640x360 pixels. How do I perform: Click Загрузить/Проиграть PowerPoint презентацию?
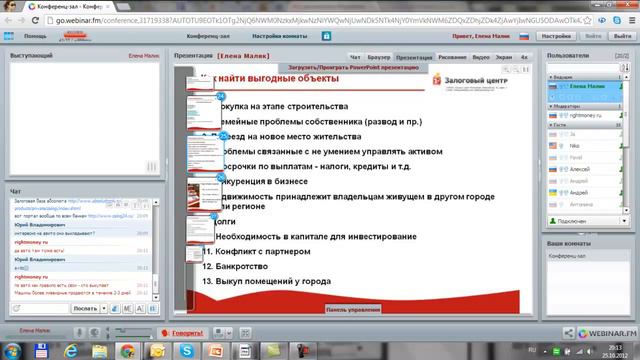pyautogui.click(x=353, y=67)
